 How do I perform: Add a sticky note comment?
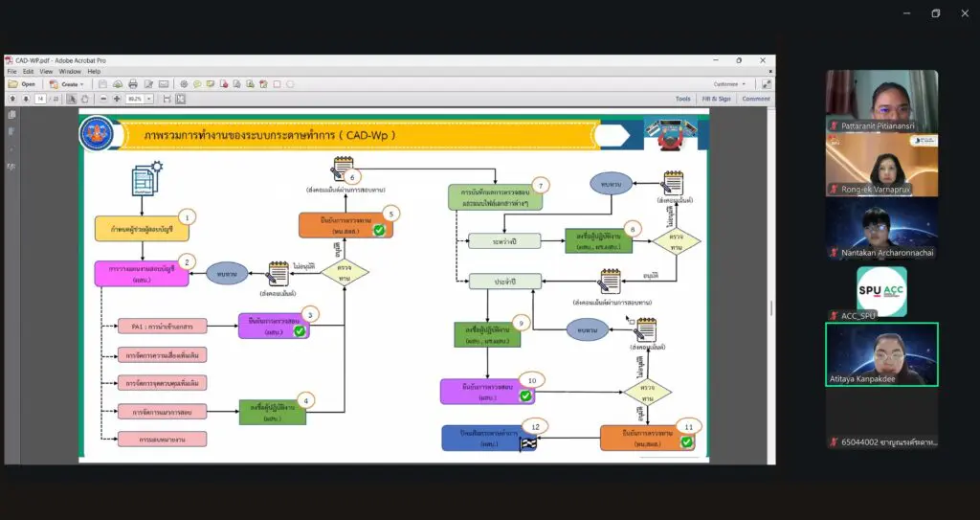[197, 84]
